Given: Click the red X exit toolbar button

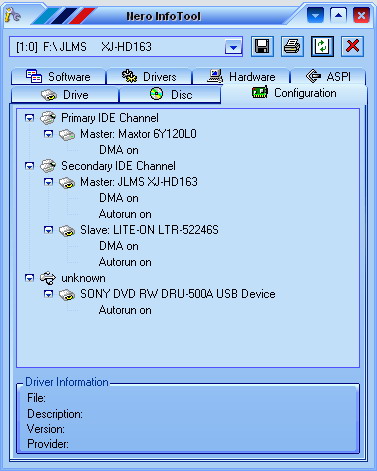Looking at the screenshot, I should click(x=352, y=46).
